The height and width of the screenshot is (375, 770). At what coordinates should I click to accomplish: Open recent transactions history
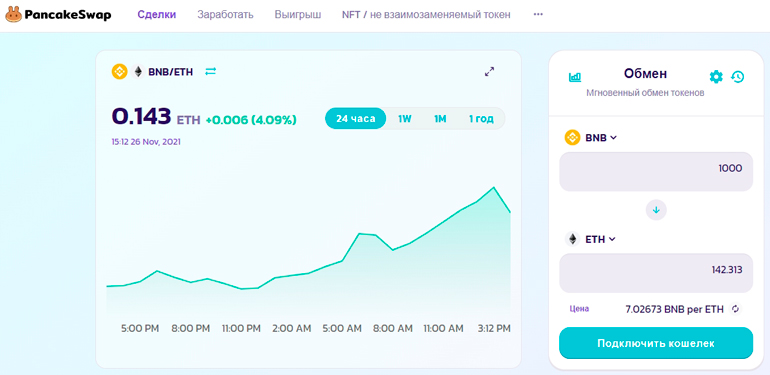coord(738,77)
